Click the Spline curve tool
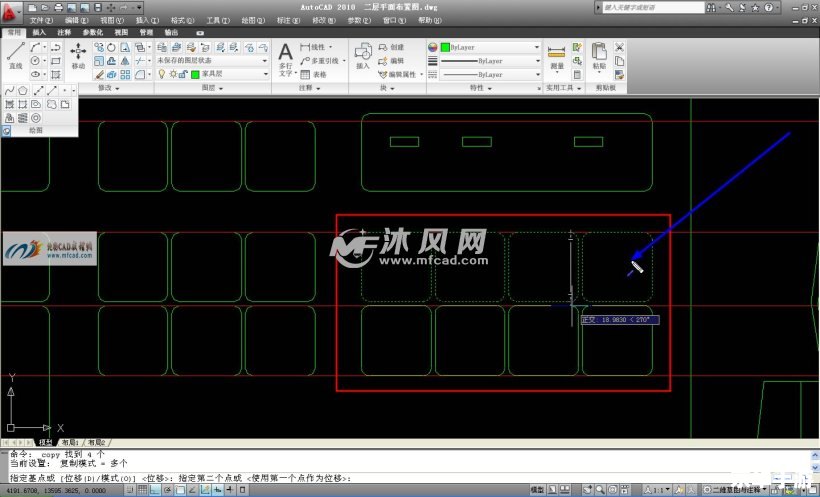This screenshot has width=820, height=497. click(9, 91)
